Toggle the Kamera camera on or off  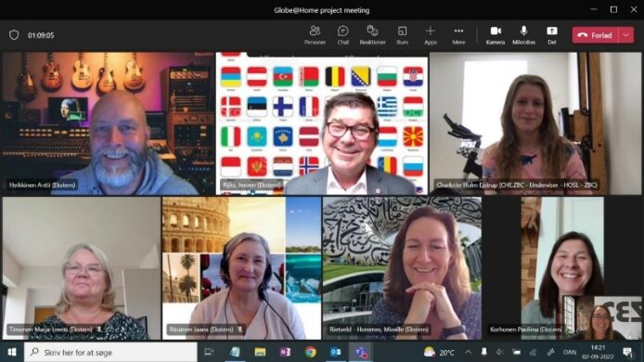pos(496,35)
